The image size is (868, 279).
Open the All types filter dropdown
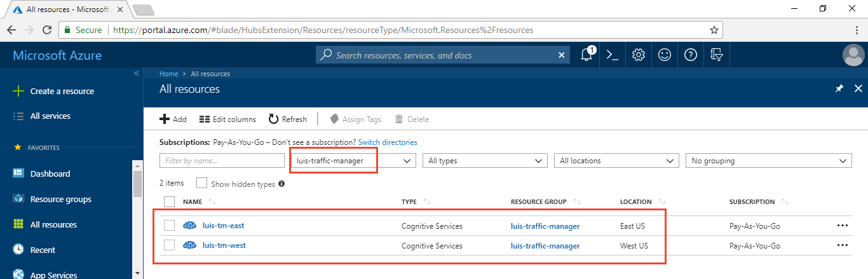[x=484, y=161]
